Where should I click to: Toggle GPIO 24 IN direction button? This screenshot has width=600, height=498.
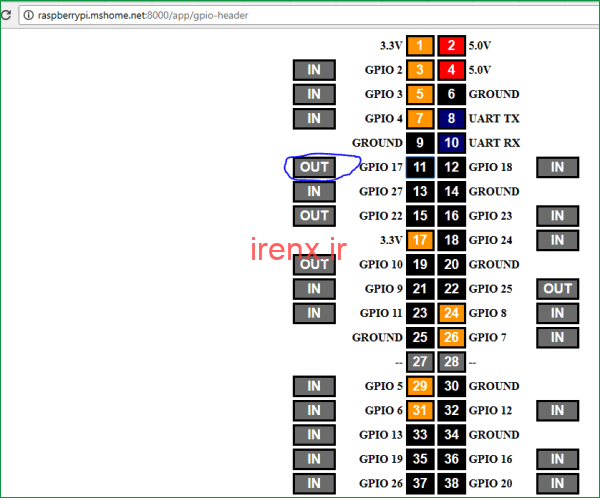tap(558, 240)
